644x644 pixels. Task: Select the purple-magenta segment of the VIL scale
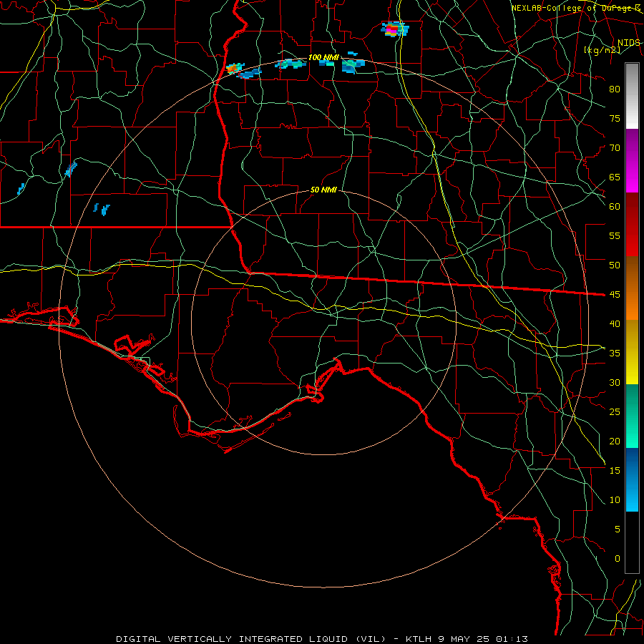pyautogui.click(x=632, y=160)
